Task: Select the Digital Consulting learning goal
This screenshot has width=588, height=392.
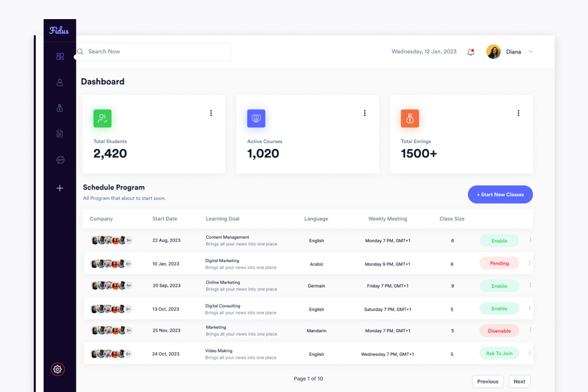Action: [222, 306]
